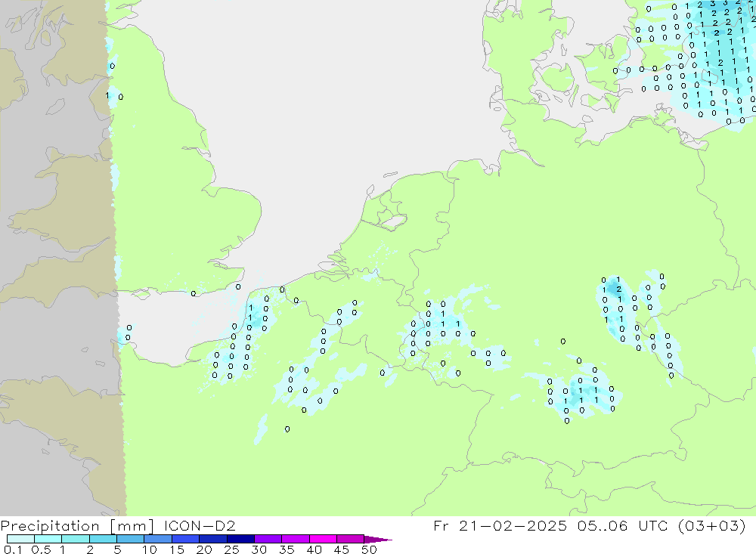Select the legend swatch between 10 and 15
This screenshot has width=756, height=554.
(158, 539)
